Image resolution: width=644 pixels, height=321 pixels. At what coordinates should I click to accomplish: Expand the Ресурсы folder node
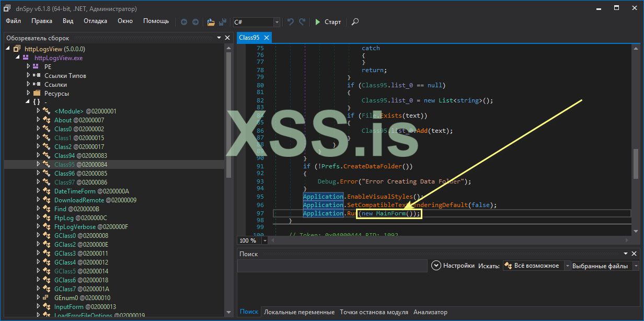tap(29, 94)
